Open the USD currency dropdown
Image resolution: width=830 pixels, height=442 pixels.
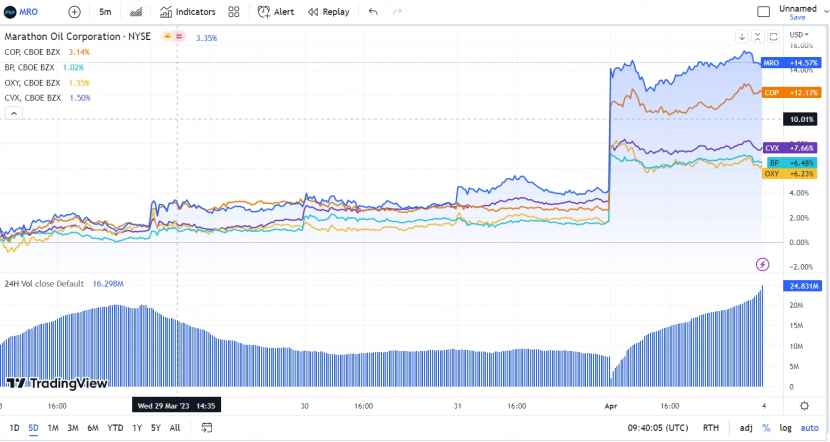[x=799, y=34]
